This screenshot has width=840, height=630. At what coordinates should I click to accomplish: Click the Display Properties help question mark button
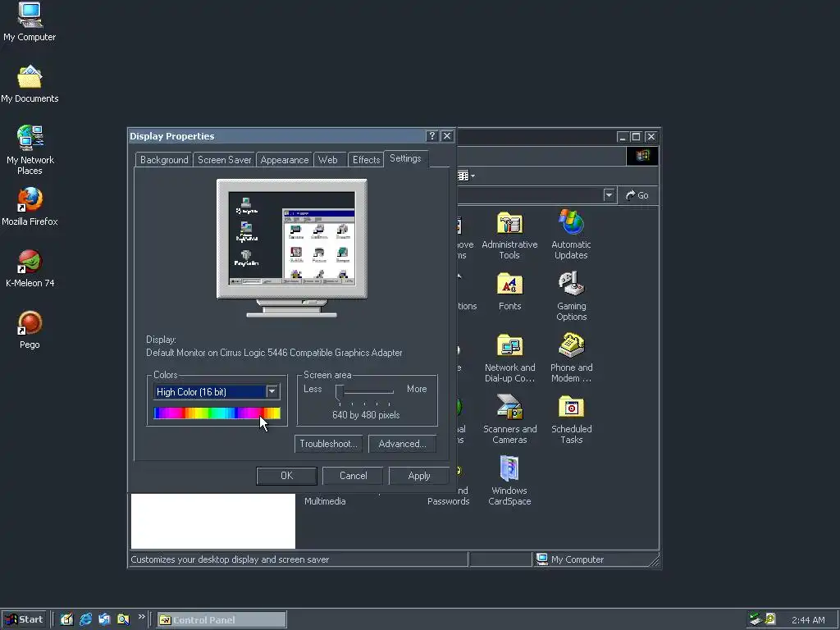pyautogui.click(x=431, y=136)
